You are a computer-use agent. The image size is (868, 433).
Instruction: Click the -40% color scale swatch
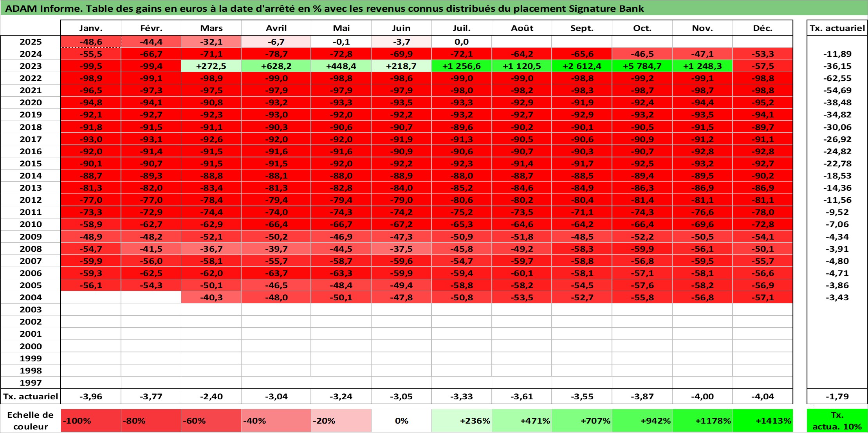[276, 421]
